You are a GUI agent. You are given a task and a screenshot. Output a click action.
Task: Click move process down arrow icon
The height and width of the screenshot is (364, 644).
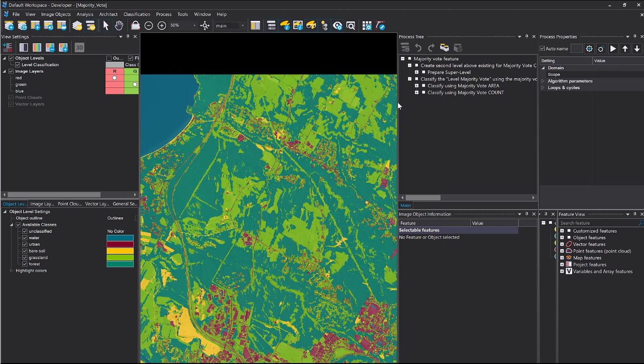[x=637, y=48]
